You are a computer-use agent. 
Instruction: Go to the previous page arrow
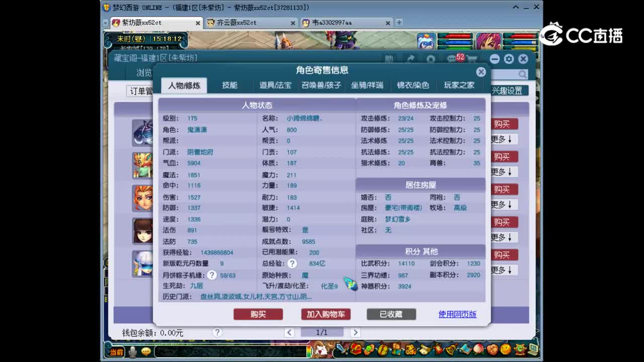(289, 332)
